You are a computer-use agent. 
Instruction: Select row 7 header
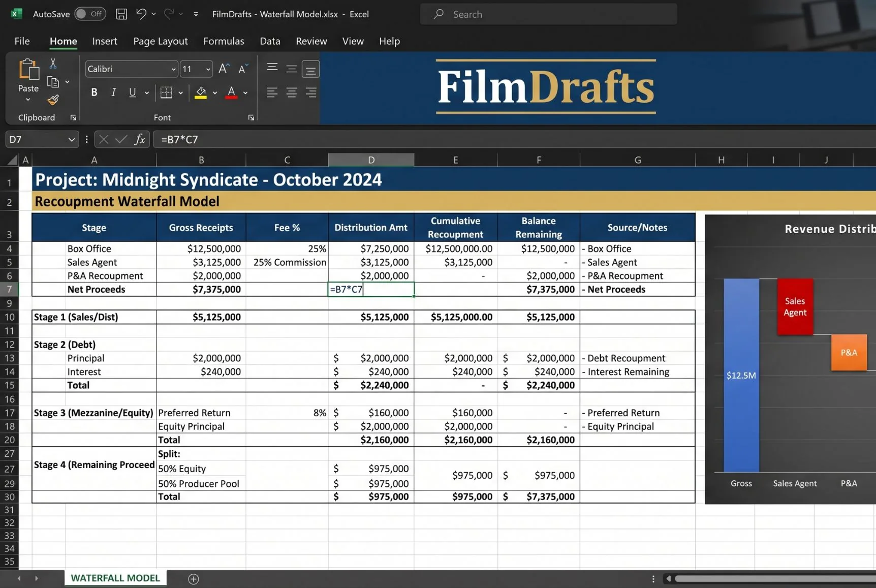pyautogui.click(x=9, y=290)
